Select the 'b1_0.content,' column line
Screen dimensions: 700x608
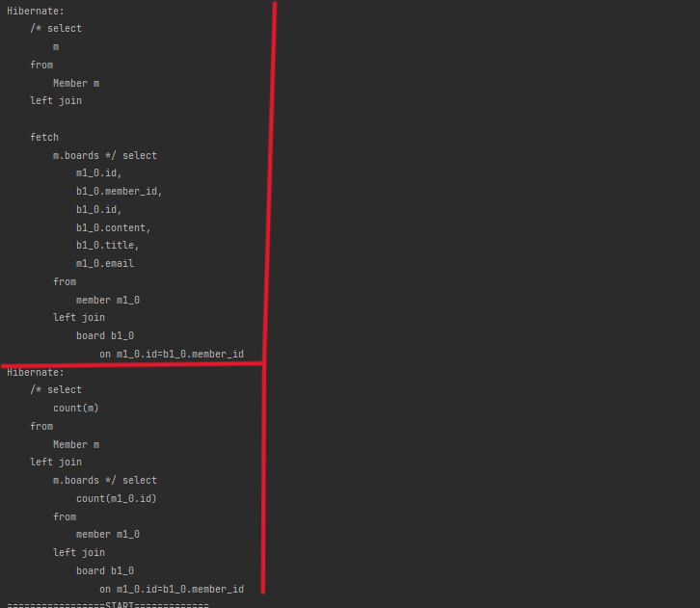114,227
